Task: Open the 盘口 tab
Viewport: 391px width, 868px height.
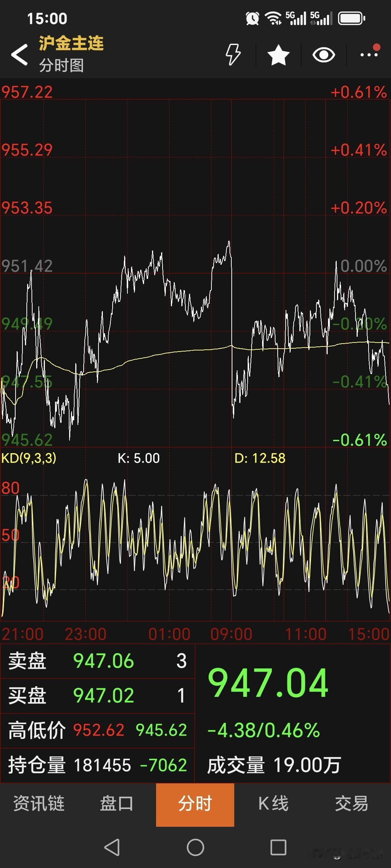Action: pos(117,803)
